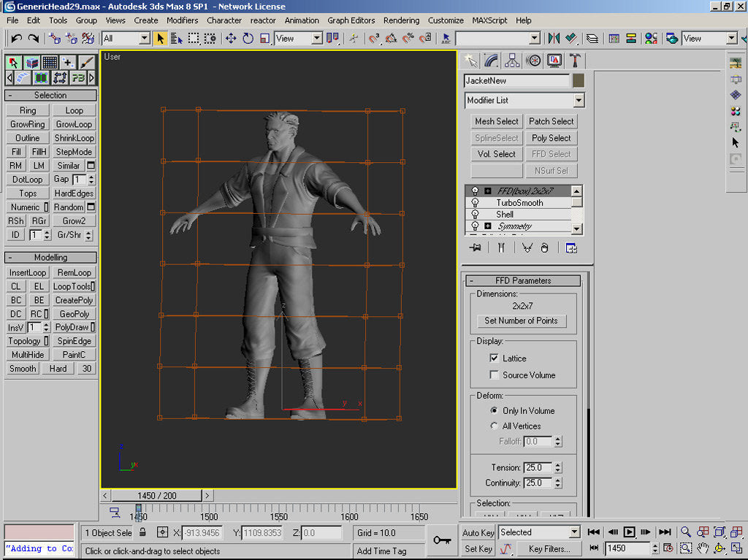Select the All Vertices deform option
748x560 pixels.
tap(495, 426)
